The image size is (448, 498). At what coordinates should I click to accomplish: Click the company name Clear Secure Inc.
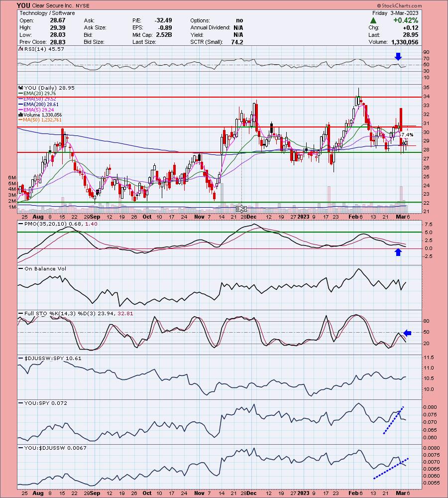pyautogui.click(x=52, y=5)
